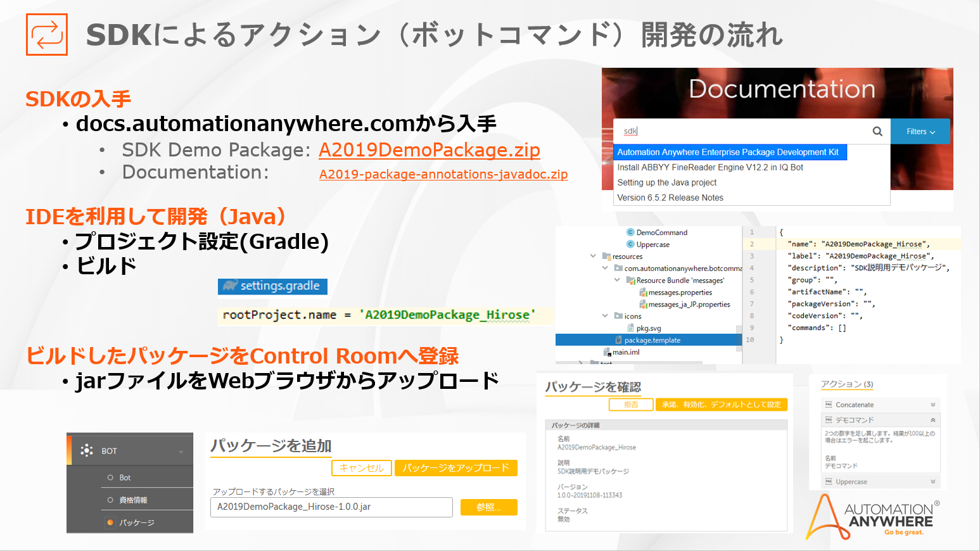Click the デモコマンド action PNG icon
The image size is (980, 551).
coord(829,420)
